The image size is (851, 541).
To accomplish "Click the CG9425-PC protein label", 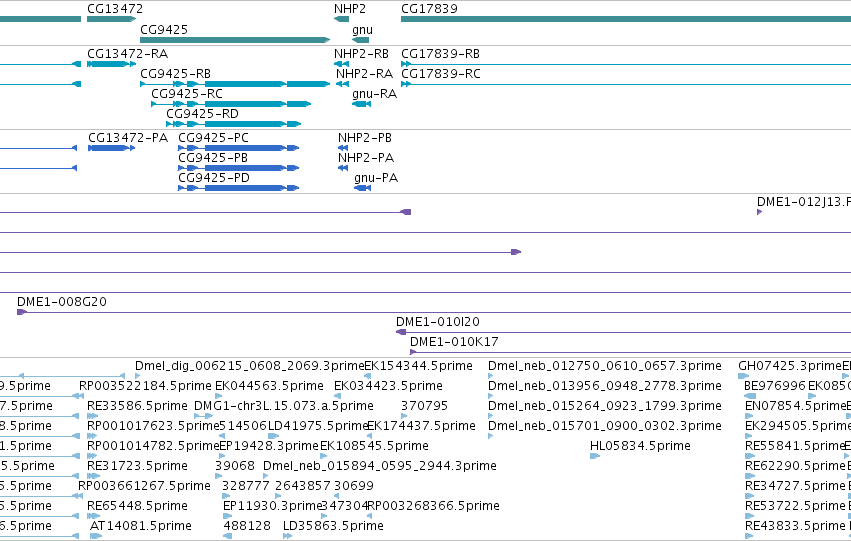I will click(x=213, y=138).
